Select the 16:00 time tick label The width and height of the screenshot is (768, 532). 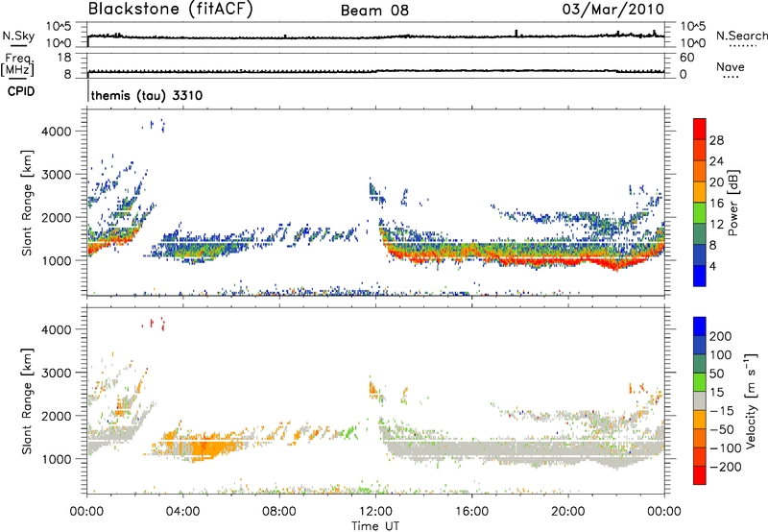pos(471,512)
